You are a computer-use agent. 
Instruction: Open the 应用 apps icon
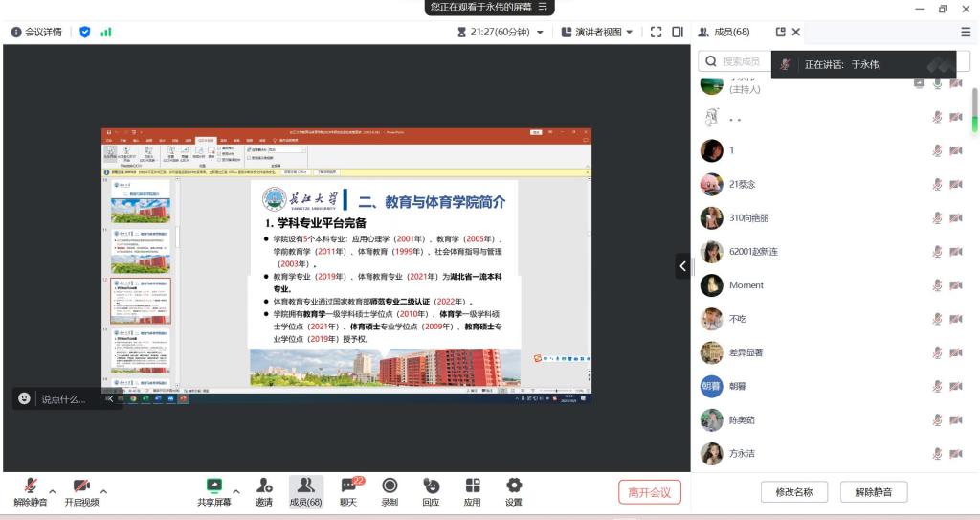(472, 486)
